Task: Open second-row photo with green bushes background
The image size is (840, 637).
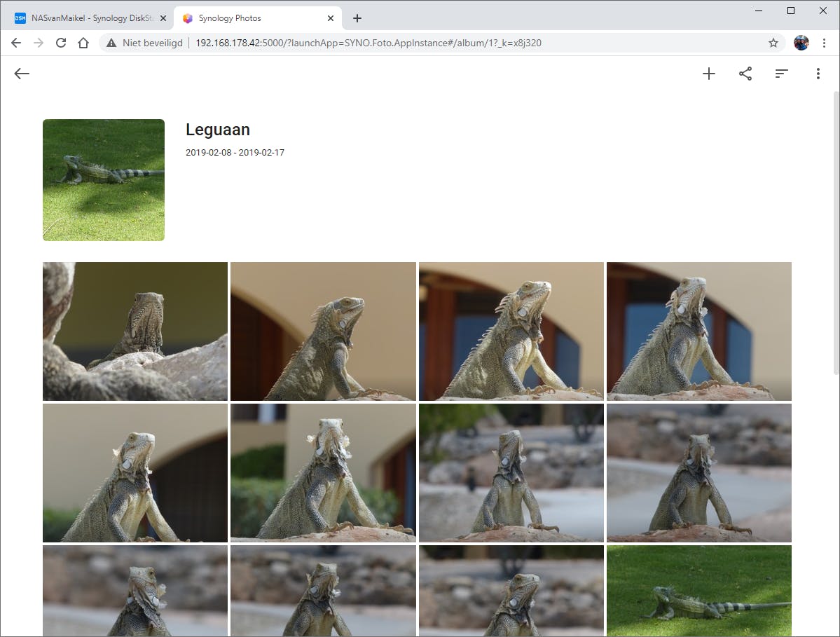Action: coord(323,473)
